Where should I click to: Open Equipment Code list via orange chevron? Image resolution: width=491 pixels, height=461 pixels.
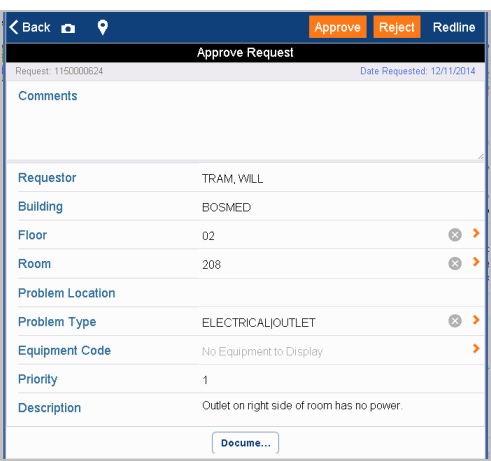click(x=476, y=349)
